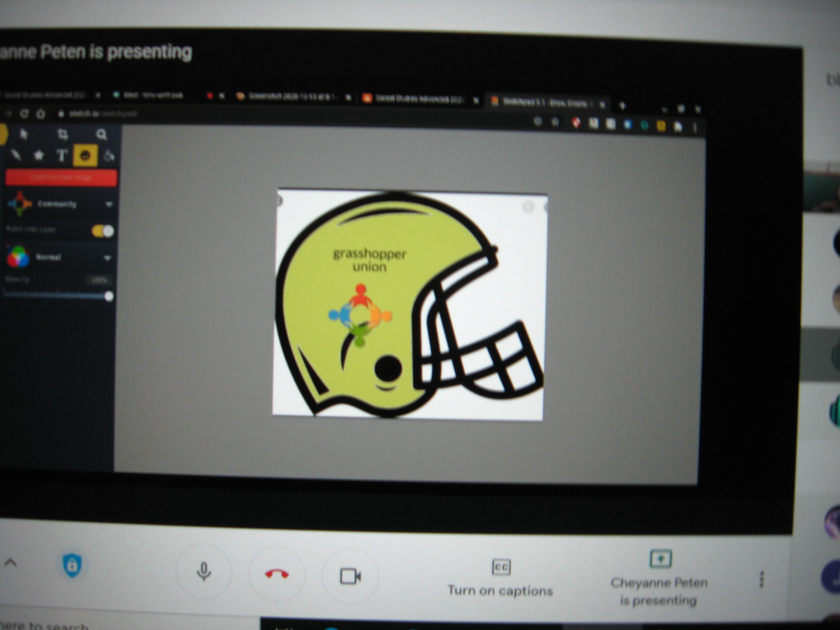Hang up using the red phone button
Viewport: 840px width, 630px height.
point(277,574)
